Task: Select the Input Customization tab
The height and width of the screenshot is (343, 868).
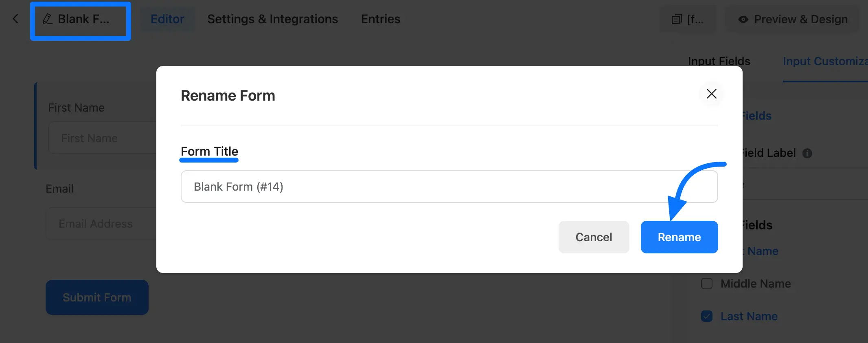Action: (x=825, y=61)
